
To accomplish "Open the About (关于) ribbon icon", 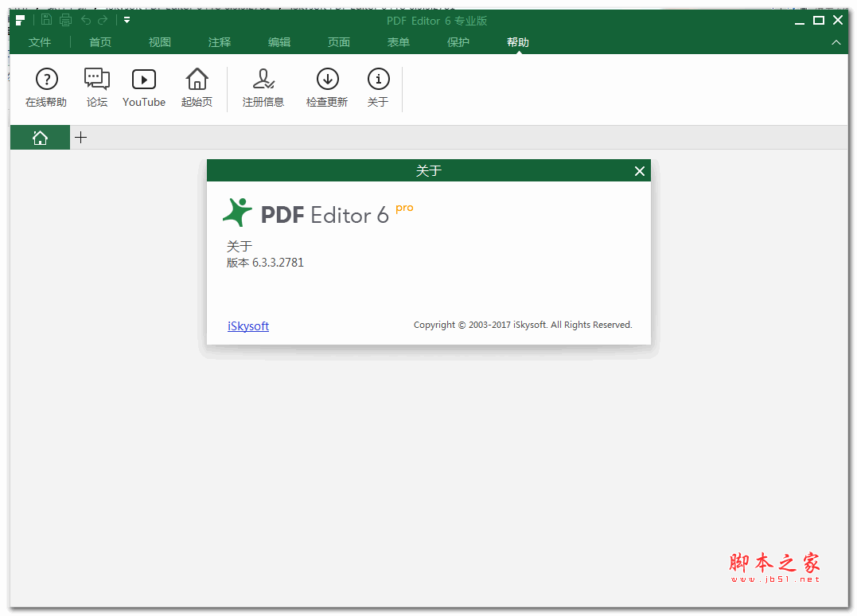I will click(x=378, y=88).
